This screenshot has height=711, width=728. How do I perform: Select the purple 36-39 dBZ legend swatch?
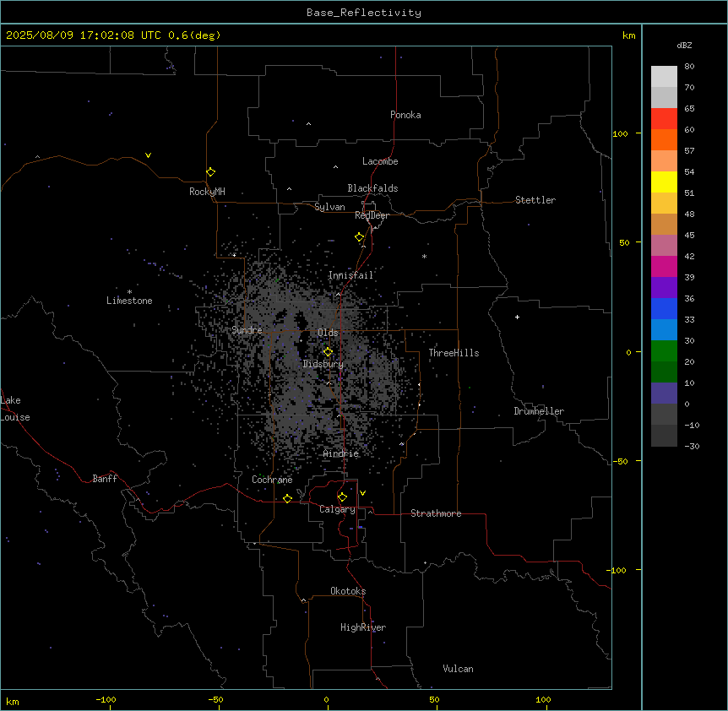664,287
